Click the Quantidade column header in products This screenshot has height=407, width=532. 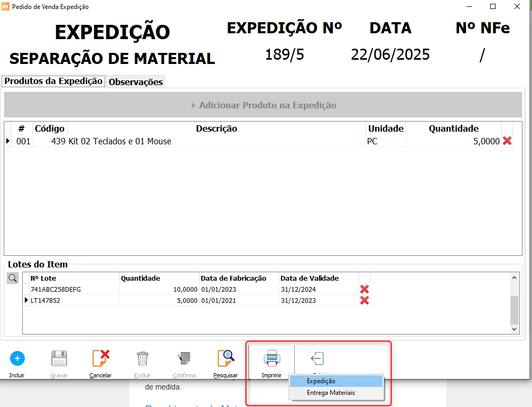453,128
